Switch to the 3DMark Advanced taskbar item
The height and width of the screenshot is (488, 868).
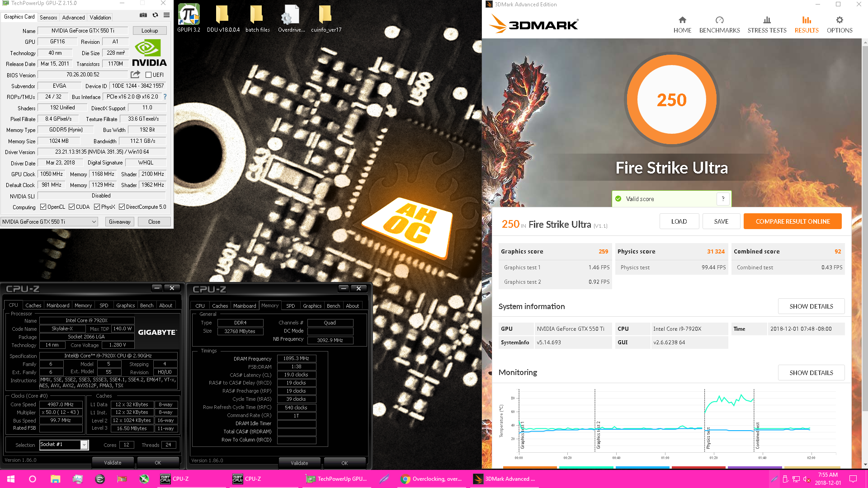click(x=505, y=479)
